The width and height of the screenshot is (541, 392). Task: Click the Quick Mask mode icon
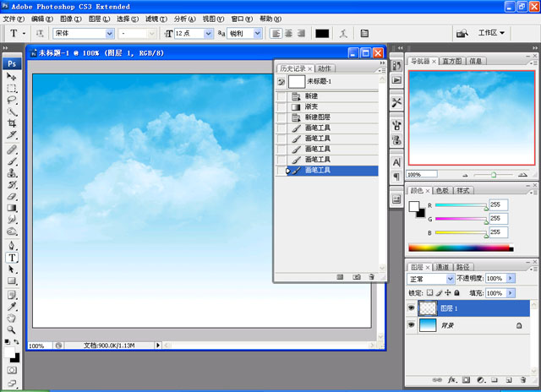coord(12,370)
